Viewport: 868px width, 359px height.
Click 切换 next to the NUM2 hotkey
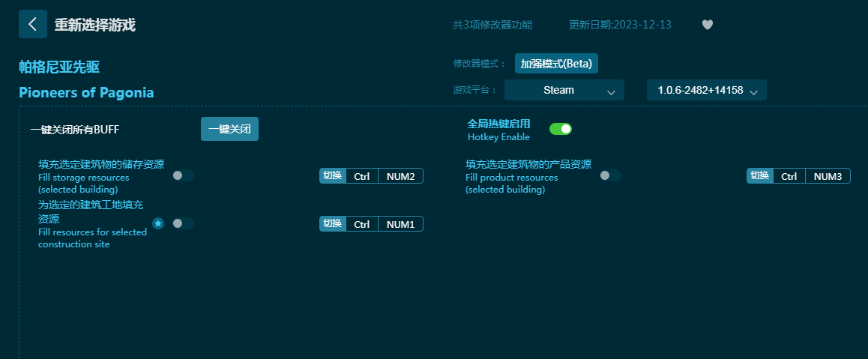tap(332, 176)
